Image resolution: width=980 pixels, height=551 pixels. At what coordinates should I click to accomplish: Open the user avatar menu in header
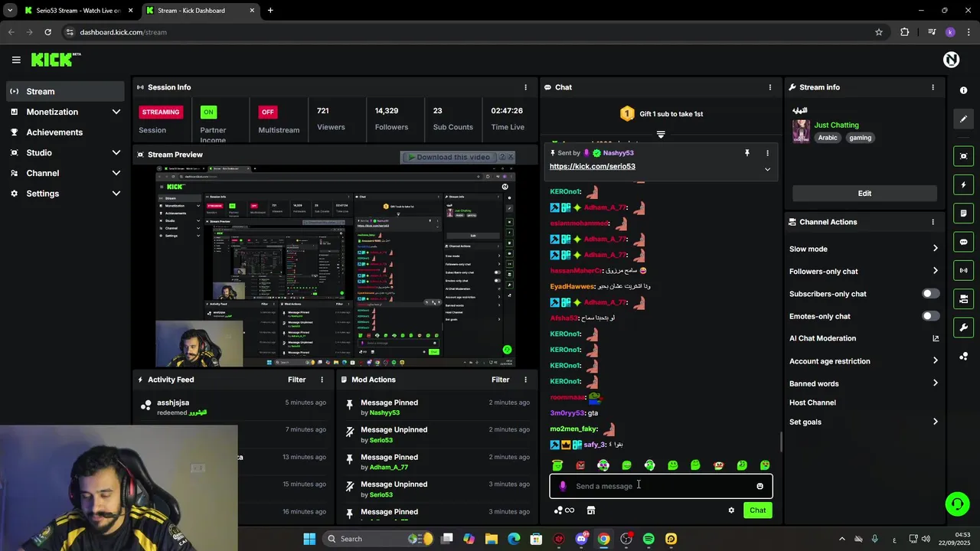click(x=951, y=60)
